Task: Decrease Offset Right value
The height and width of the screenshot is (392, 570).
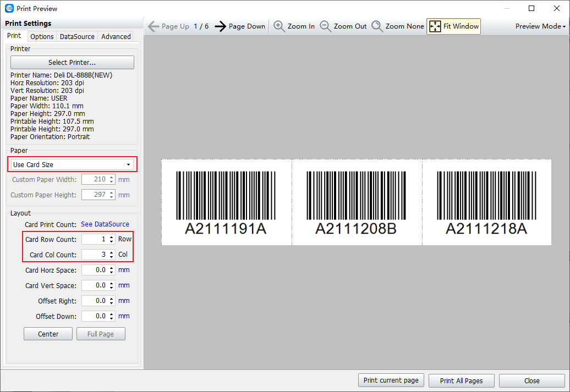Action: [x=112, y=303]
